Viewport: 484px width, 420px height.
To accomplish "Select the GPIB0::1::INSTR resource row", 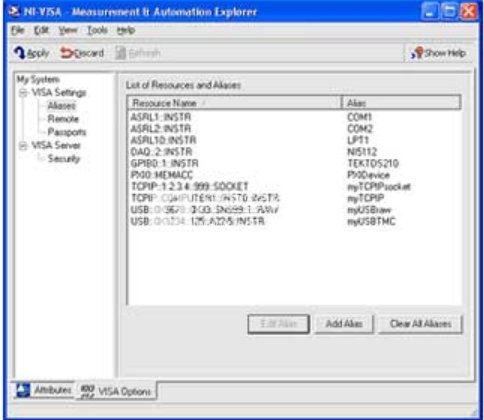I will pyautogui.click(x=295, y=163).
